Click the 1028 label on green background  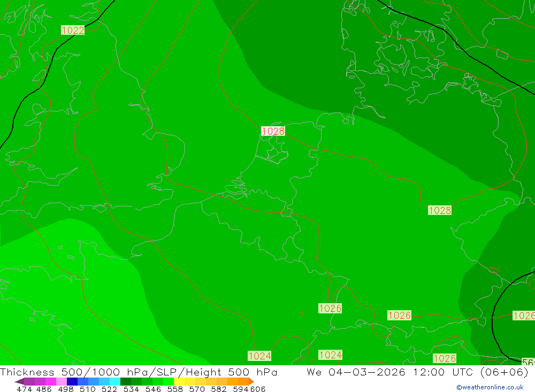440,210
